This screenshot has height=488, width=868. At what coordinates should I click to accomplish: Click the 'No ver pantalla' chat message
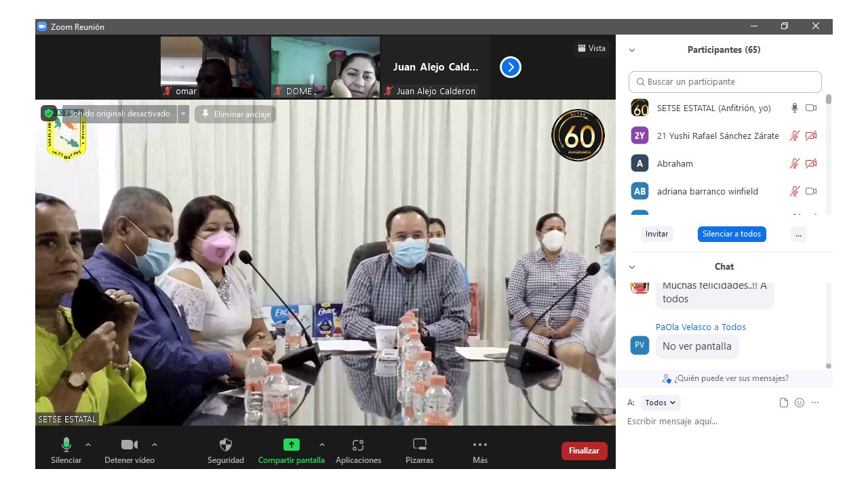[697, 346]
